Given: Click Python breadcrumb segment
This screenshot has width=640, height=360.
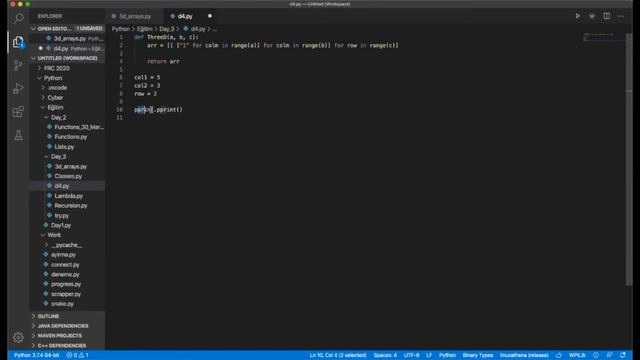Looking at the screenshot, I should [x=121, y=29].
